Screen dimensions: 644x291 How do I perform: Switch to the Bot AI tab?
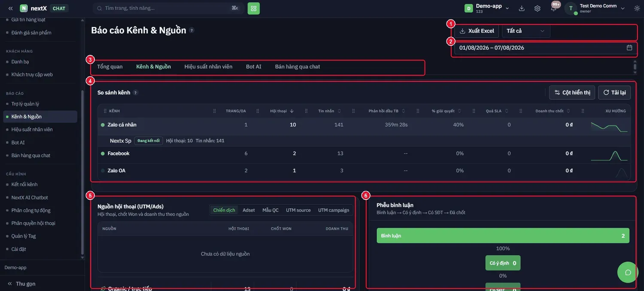click(254, 67)
